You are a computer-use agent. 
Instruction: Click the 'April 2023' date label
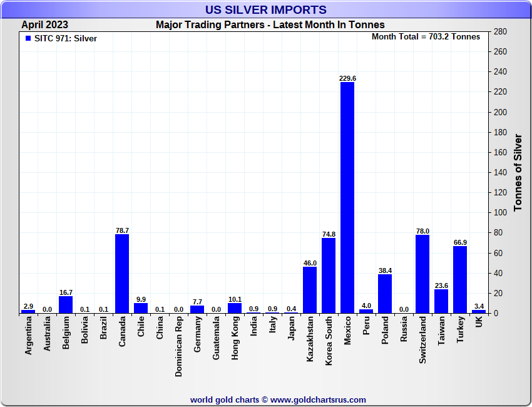tap(45, 25)
